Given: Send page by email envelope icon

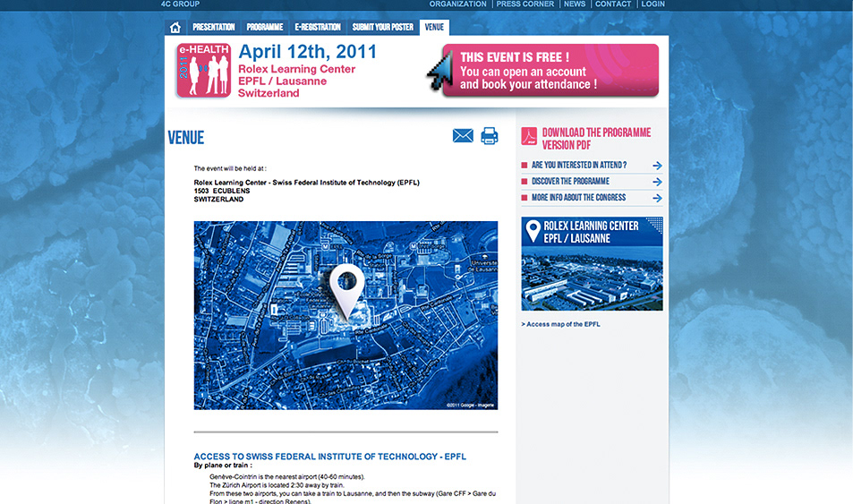Looking at the screenshot, I should coord(463,135).
